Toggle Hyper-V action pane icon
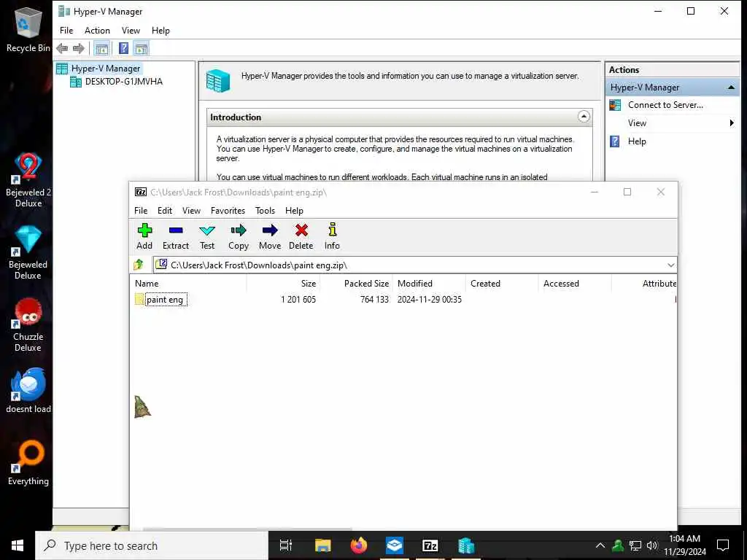Viewport: 747px width, 560px height. pos(141,48)
